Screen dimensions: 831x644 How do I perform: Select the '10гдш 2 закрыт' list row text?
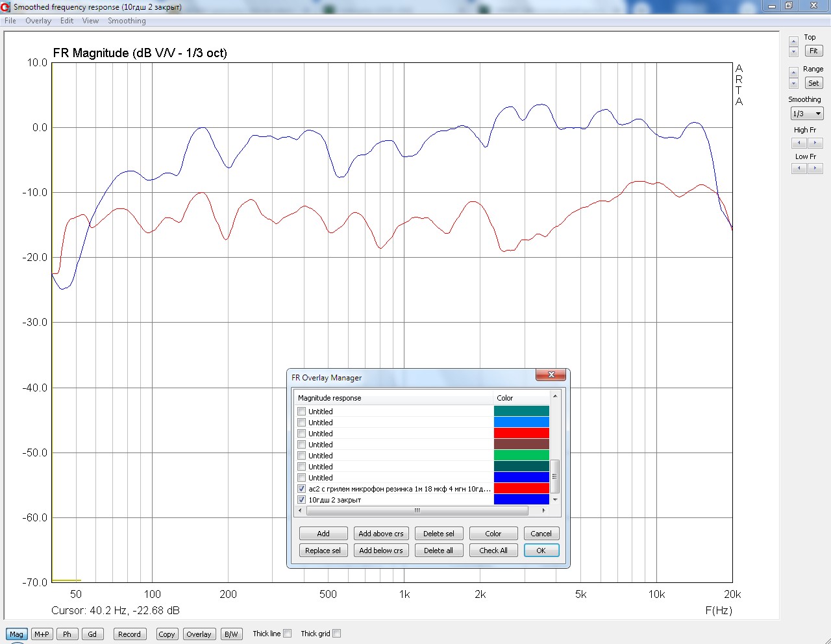click(335, 500)
